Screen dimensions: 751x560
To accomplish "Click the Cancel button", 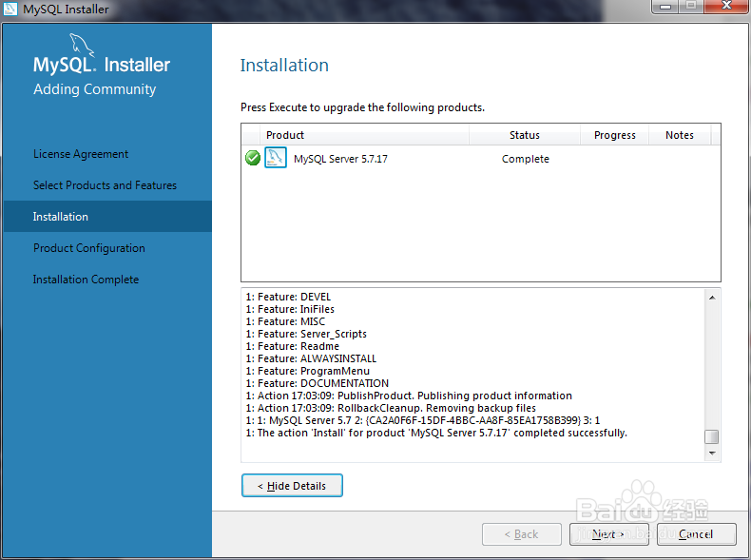I will [x=697, y=534].
